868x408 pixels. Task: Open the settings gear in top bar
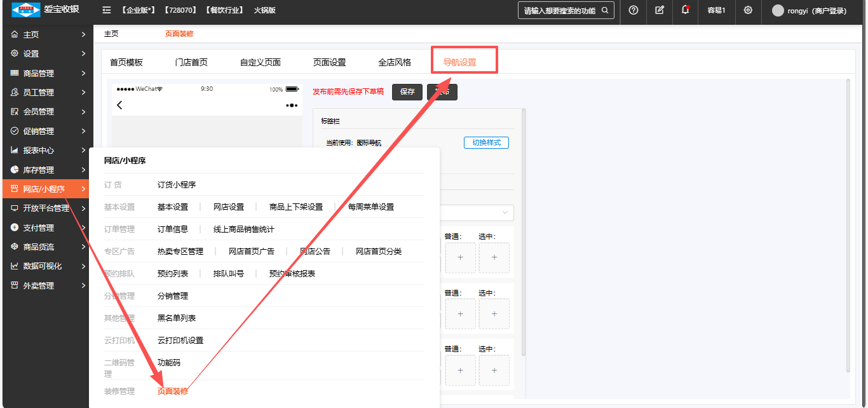click(x=748, y=10)
